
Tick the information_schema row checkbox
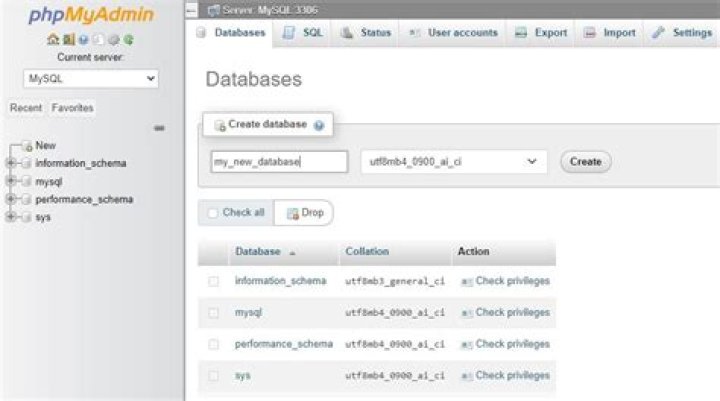coord(213,281)
